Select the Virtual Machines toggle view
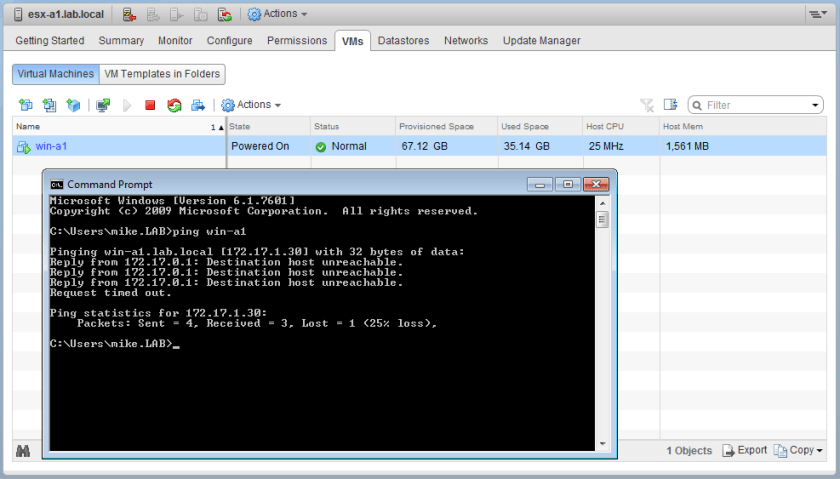The image size is (840, 479). pyautogui.click(x=56, y=74)
